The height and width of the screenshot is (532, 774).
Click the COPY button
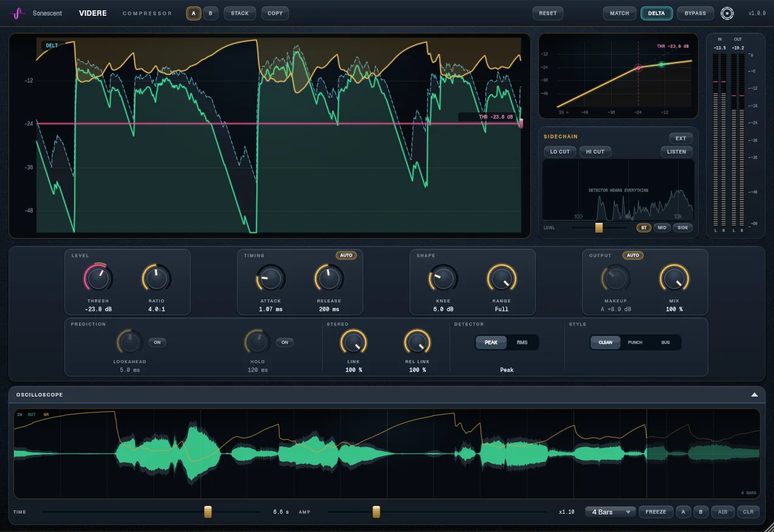275,13
